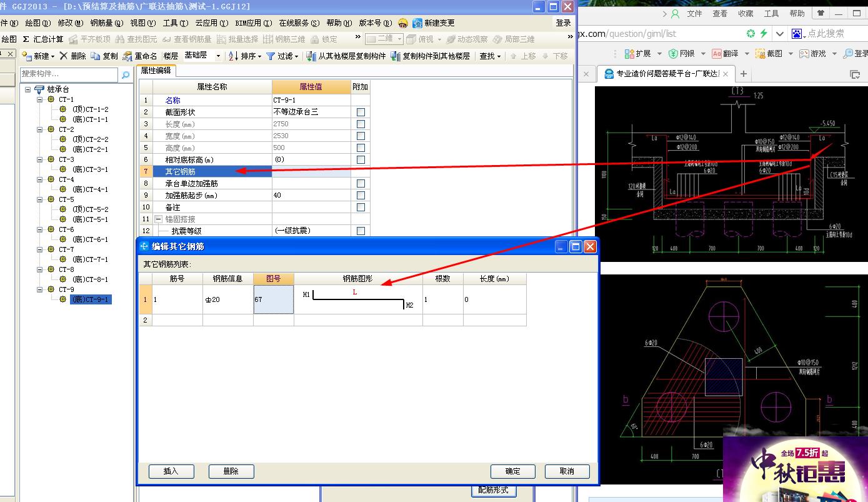Click the browser 网银 shield icon
The width and height of the screenshot is (868, 502).
(673, 54)
